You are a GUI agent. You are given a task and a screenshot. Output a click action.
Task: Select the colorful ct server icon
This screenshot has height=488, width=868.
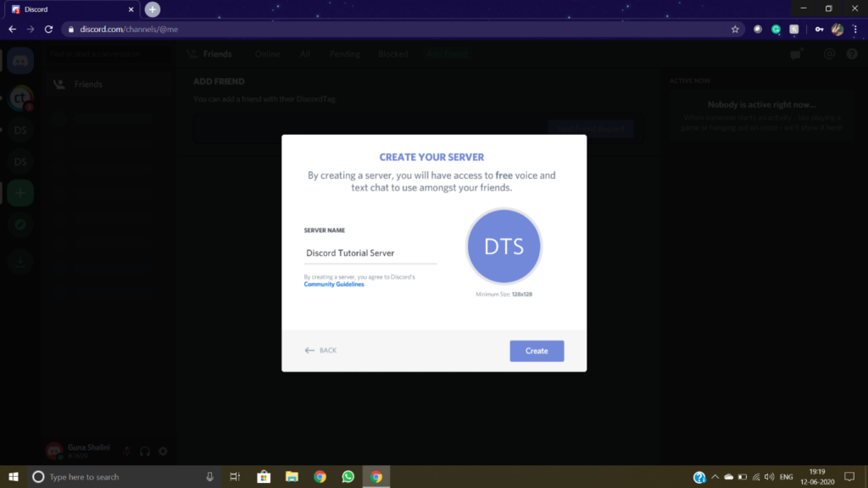[x=20, y=98]
